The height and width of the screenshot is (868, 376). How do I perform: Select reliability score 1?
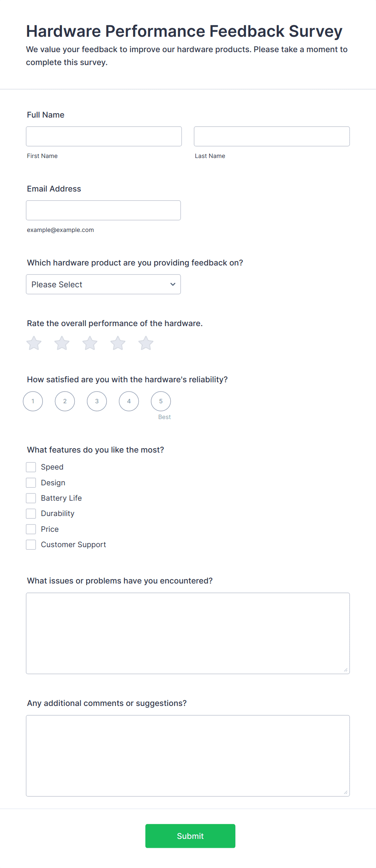click(33, 401)
